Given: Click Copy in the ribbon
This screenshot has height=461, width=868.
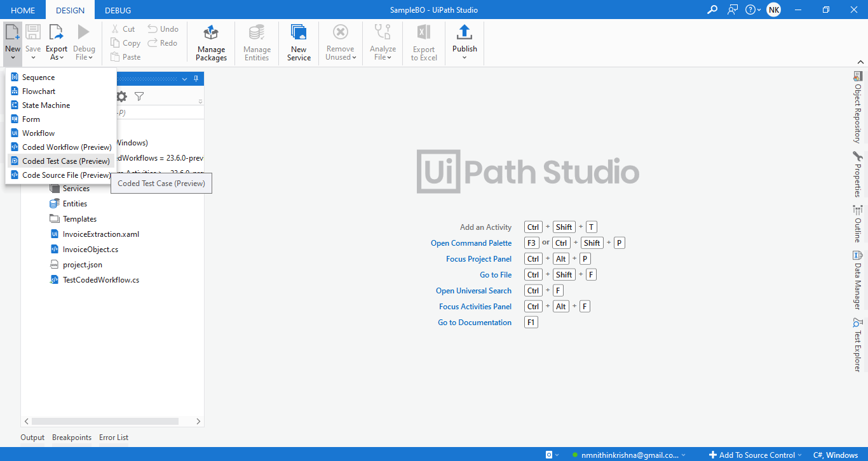Looking at the screenshot, I should tap(125, 43).
